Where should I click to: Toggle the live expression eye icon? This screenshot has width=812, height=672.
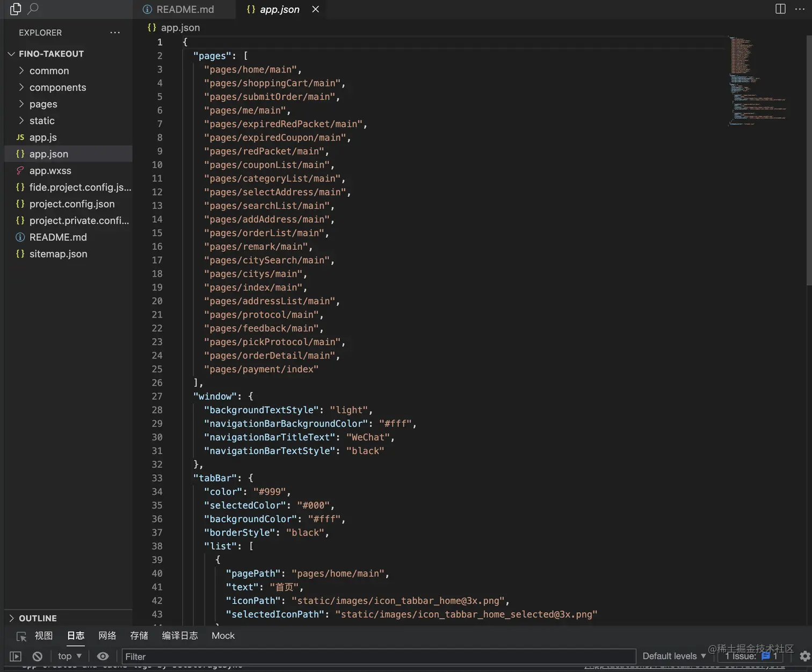point(103,656)
